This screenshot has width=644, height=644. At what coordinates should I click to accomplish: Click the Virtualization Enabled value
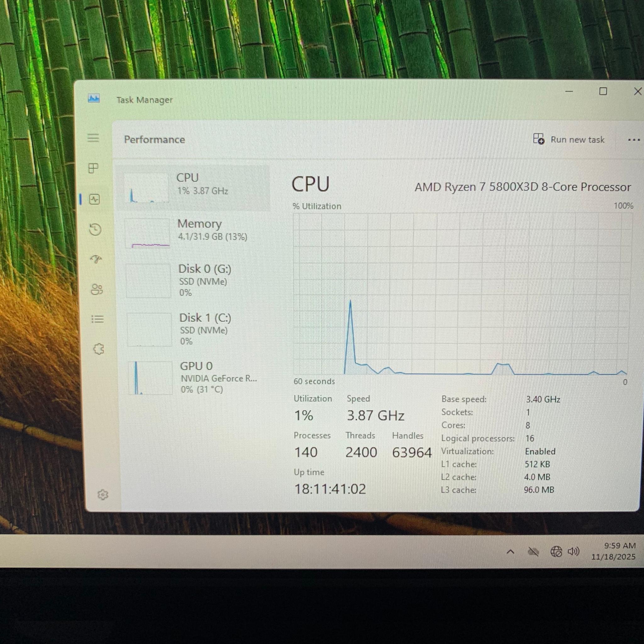point(540,451)
